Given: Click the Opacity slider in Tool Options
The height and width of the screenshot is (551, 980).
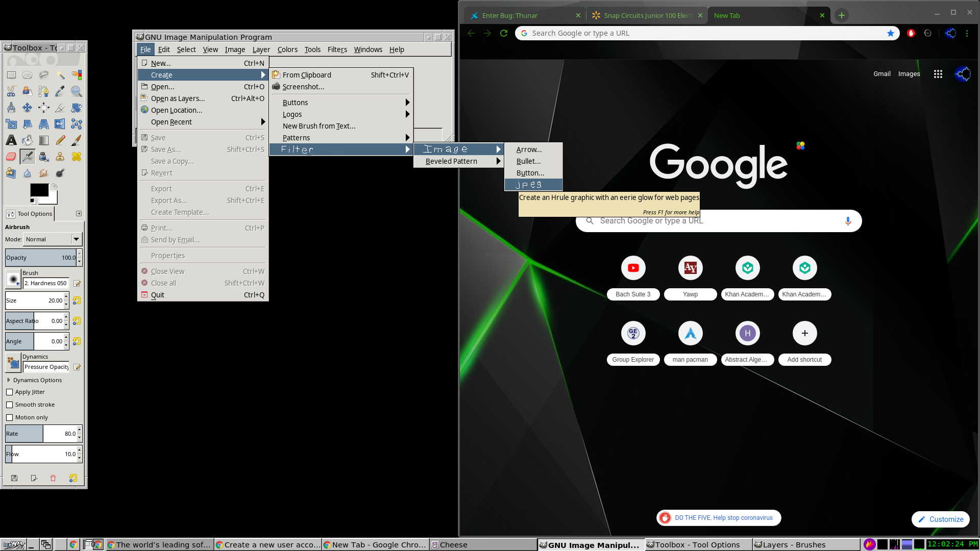Looking at the screenshot, I should (x=41, y=258).
